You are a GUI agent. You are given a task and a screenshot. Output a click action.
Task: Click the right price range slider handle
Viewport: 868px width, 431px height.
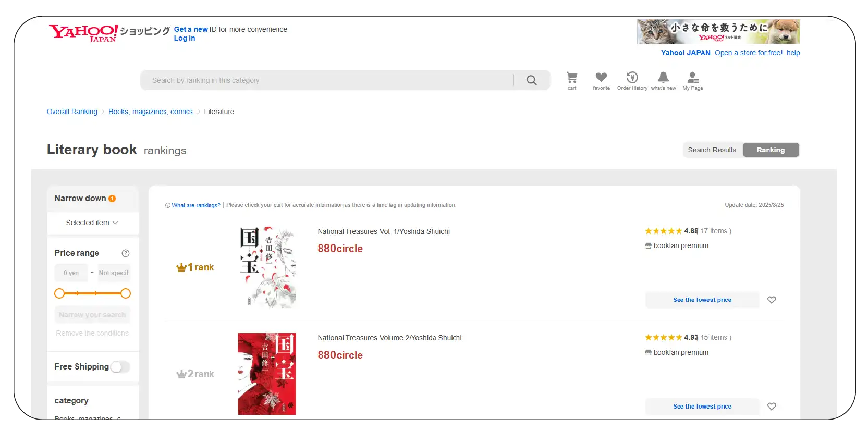126,293
